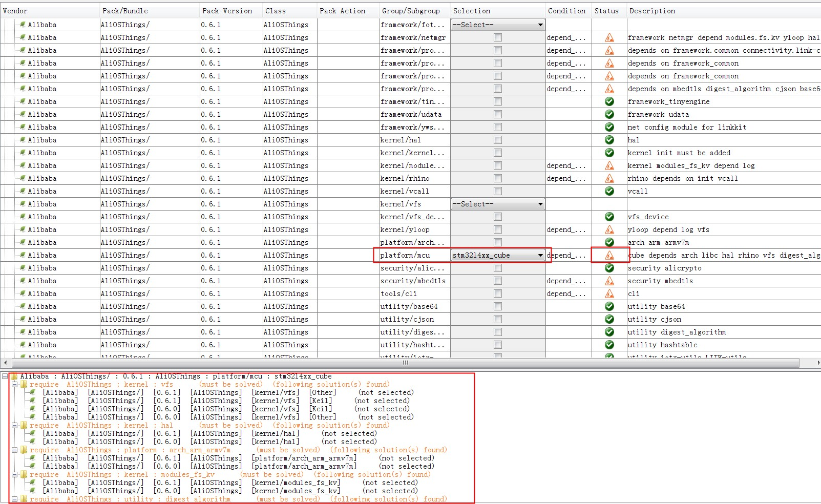Click warning icon beside 'depends on mbedtls digest_algorithm'

point(609,89)
